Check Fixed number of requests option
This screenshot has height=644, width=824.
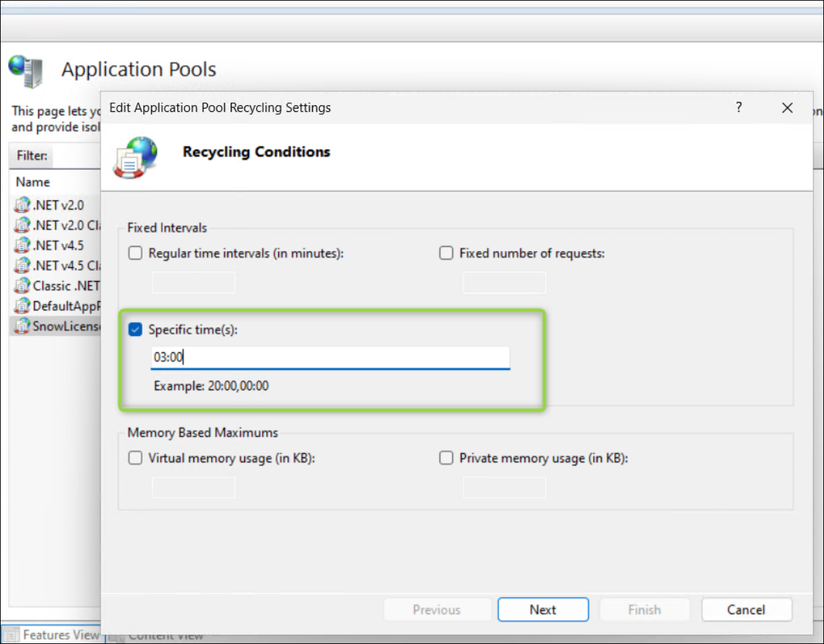point(446,253)
